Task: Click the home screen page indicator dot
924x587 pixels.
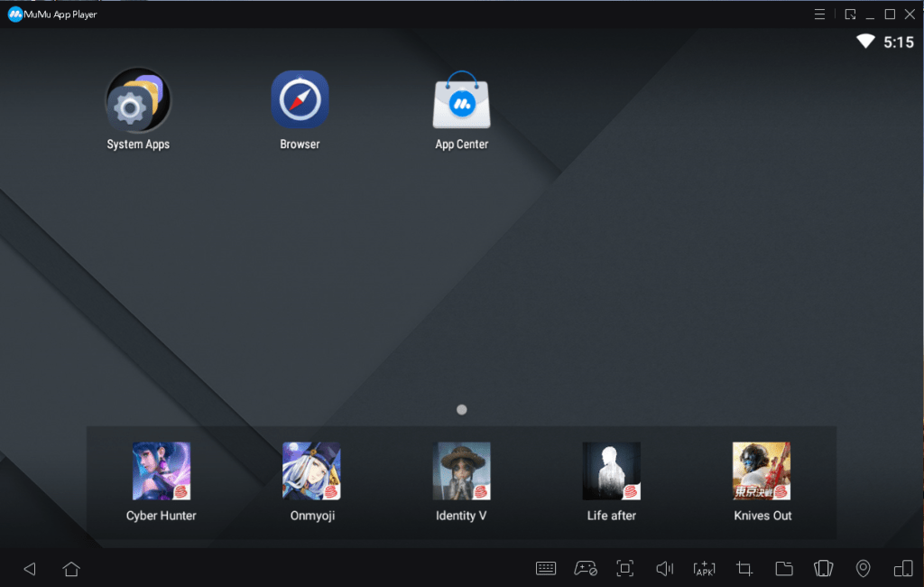Action: click(x=461, y=409)
